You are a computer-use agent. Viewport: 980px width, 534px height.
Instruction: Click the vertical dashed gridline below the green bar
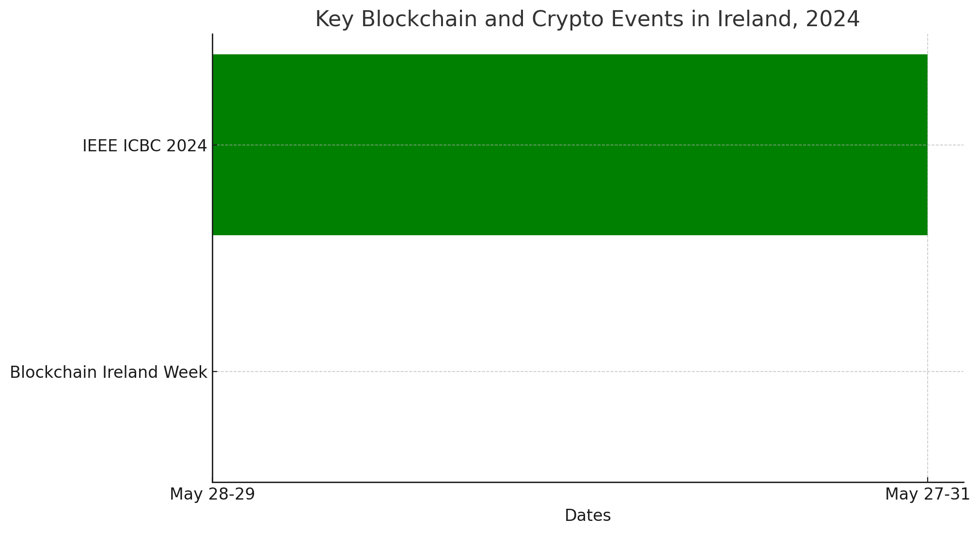pos(928,358)
